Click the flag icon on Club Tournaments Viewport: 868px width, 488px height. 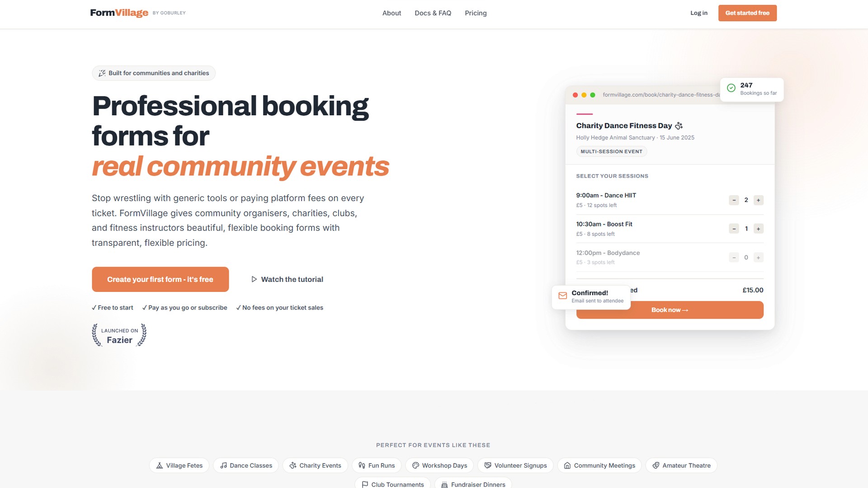tap(365, 484)
